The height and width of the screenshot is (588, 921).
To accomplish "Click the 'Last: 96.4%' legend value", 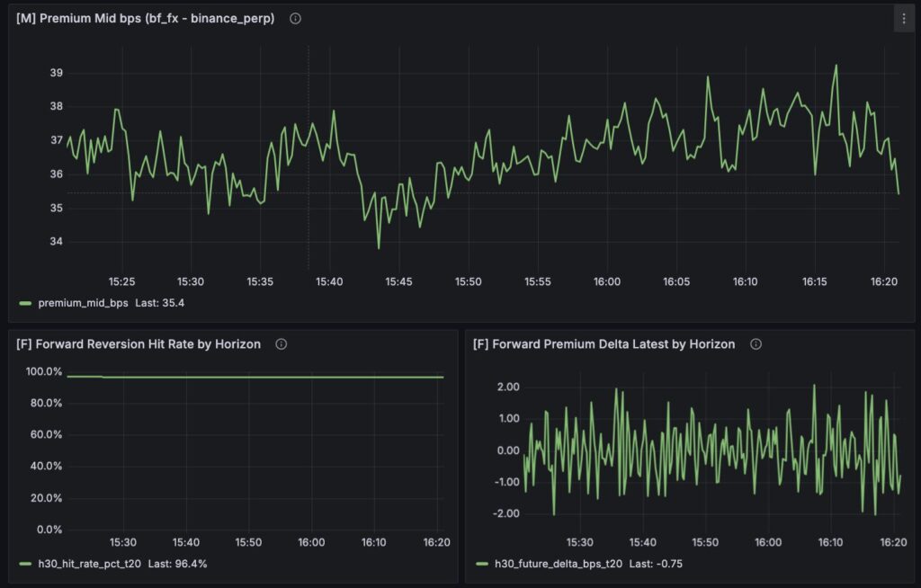I will 196,564.
